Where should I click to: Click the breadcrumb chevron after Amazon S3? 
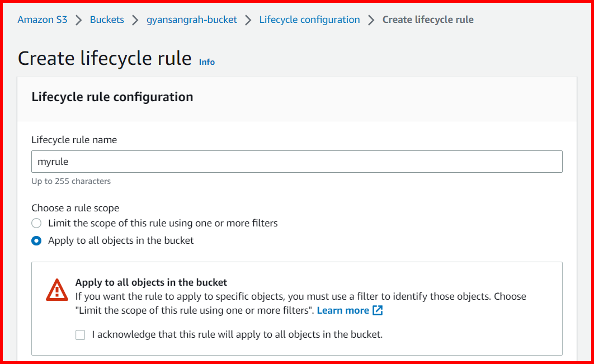(78, 19)
